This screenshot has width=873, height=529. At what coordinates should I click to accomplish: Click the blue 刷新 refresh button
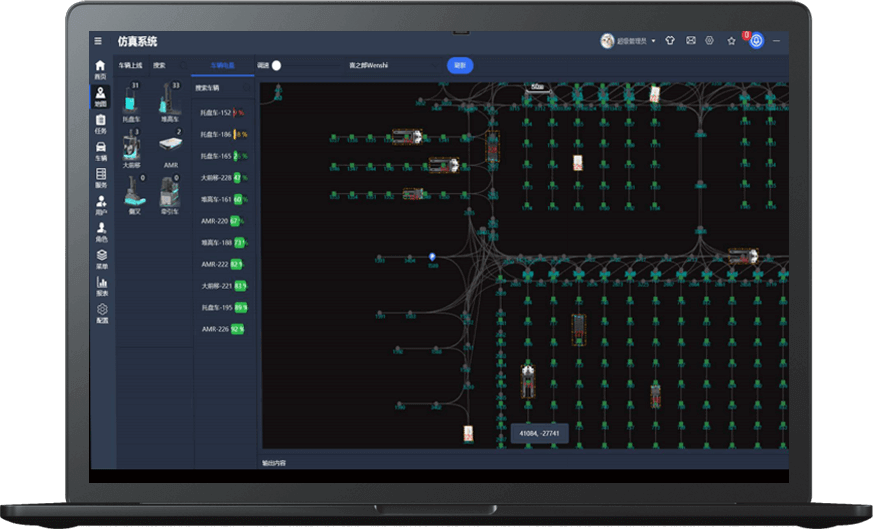coord(460,65)
